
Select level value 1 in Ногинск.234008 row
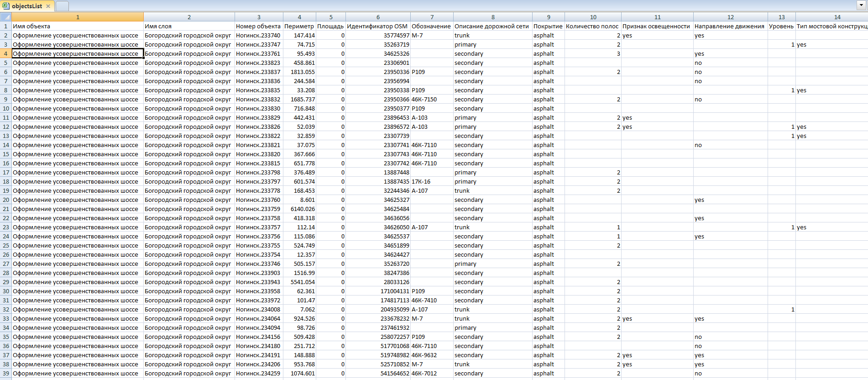coord(781,309)
